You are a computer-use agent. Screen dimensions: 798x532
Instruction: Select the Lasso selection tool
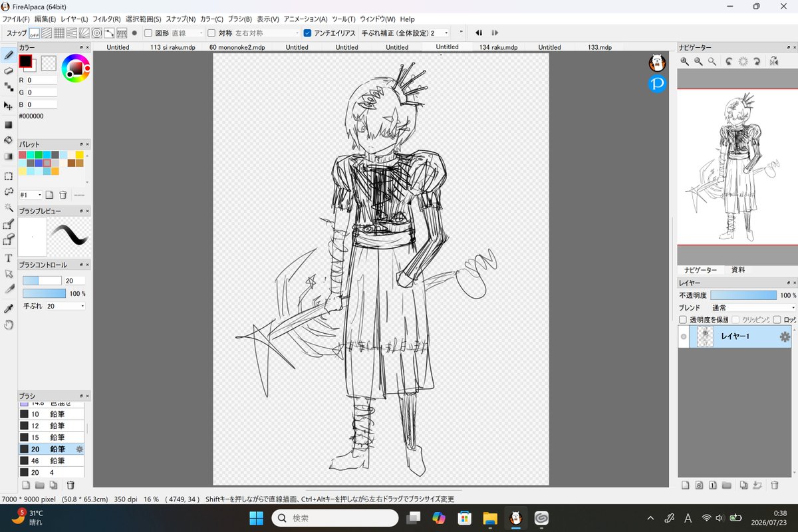pyautogui.click(x=9, y=192)
